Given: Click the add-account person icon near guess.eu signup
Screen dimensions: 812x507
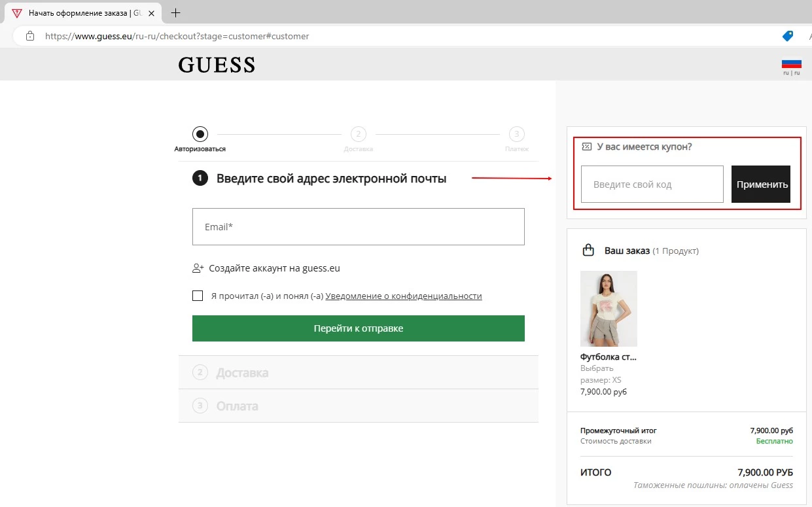Looking at the screenshot, I should tap(197, 268).
